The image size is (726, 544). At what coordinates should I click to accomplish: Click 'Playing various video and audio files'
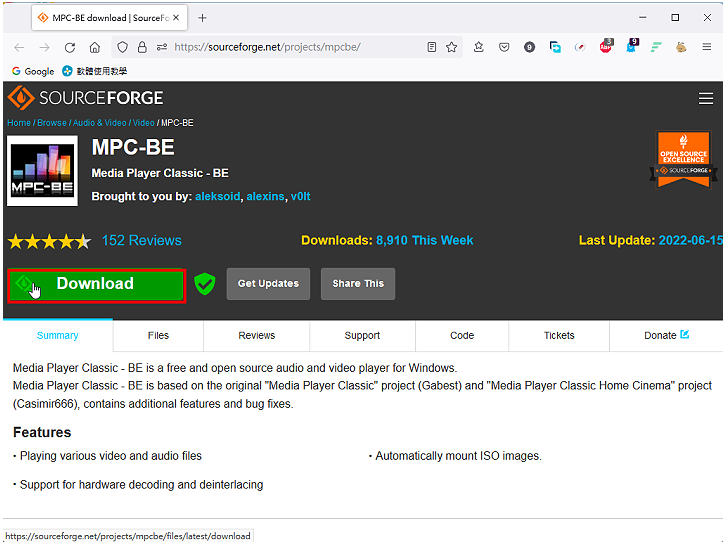click(x=111, y=456)
